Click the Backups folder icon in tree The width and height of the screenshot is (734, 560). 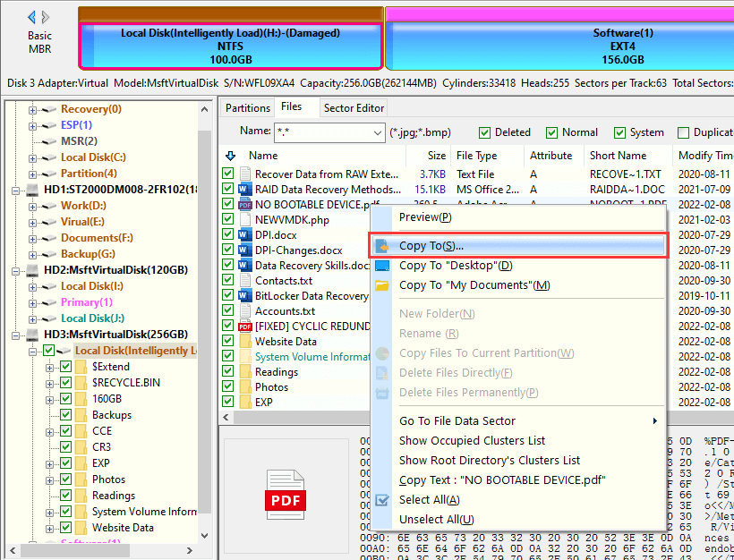(x=81, y=415)
